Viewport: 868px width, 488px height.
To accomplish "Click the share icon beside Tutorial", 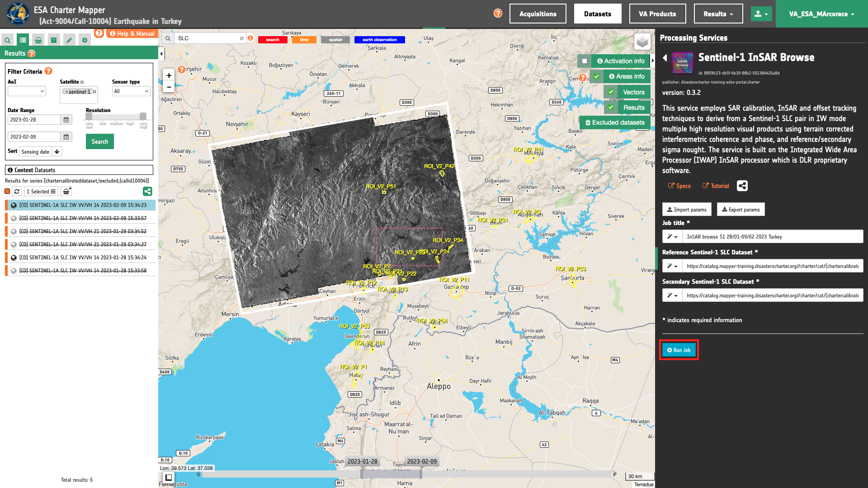I will click(742, 186).
